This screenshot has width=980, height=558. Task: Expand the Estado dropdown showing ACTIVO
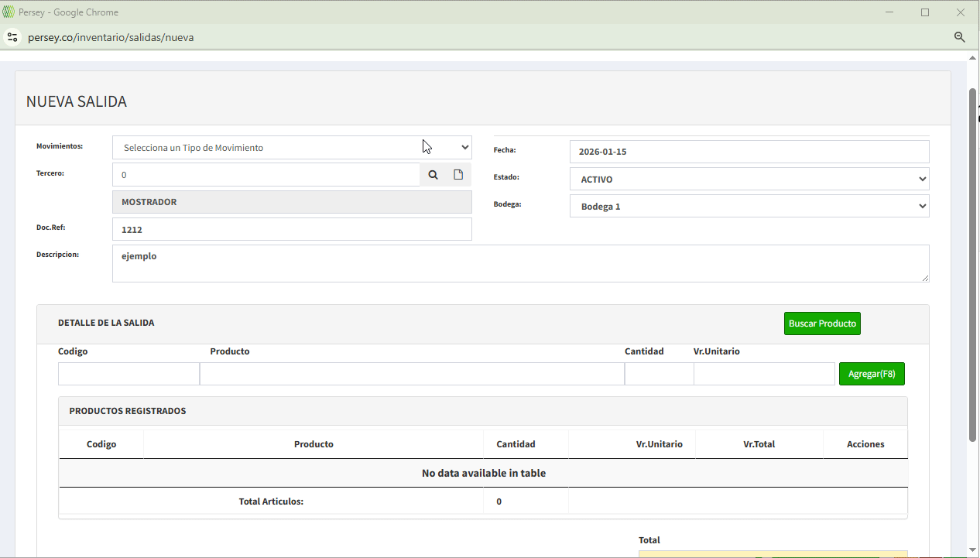[x=749, y=179]
